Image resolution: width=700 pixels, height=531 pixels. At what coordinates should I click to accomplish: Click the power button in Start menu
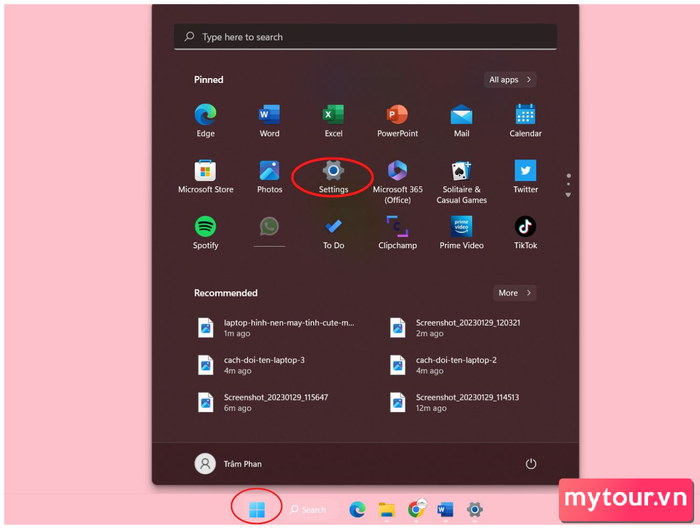click(530, 464)
